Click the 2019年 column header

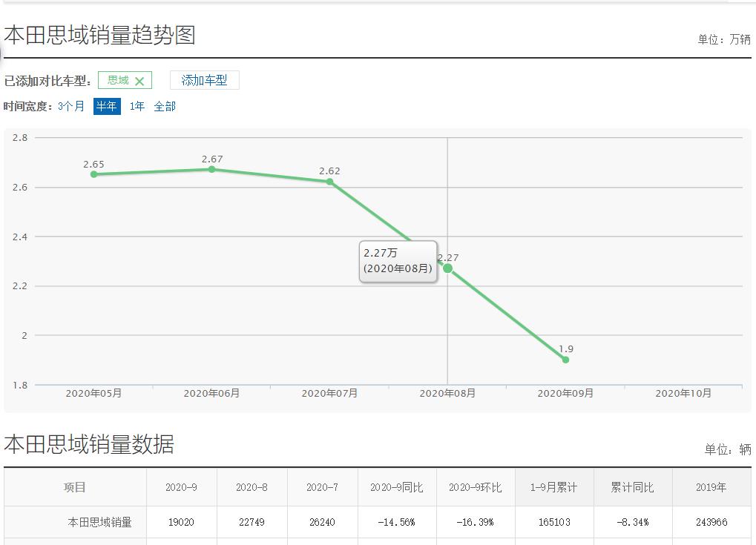click(711, 487)
